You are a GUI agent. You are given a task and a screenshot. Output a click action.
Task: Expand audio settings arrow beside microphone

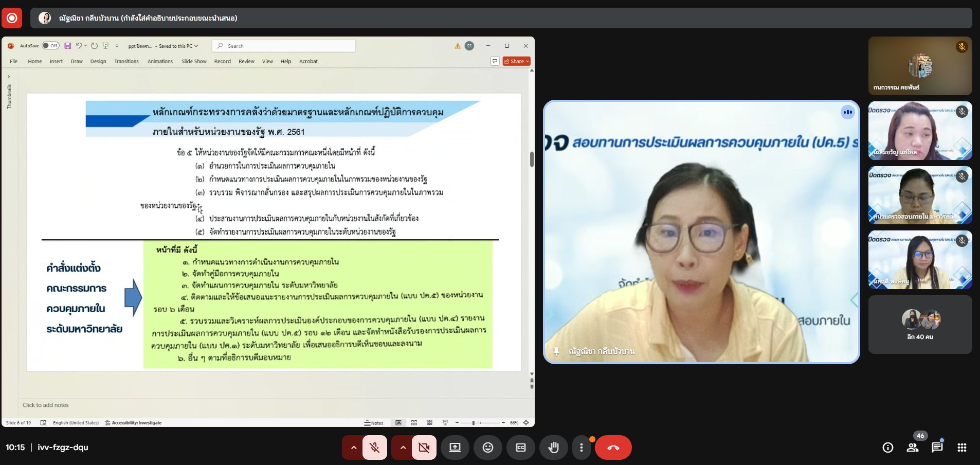[x=353, y=448]
